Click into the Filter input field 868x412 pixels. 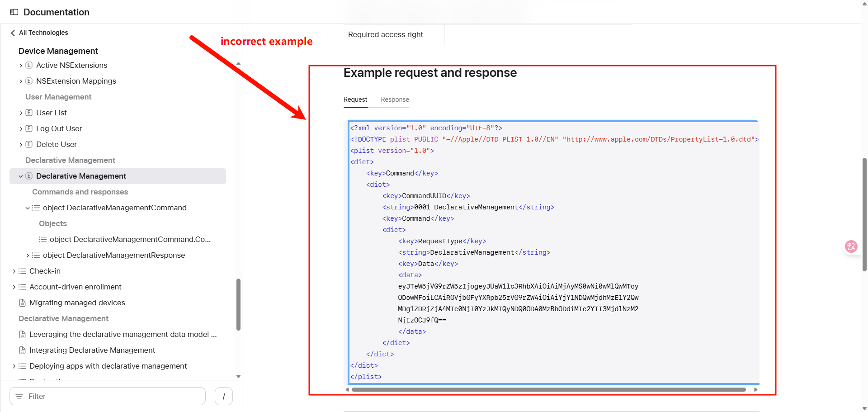[x=113, y=397]
